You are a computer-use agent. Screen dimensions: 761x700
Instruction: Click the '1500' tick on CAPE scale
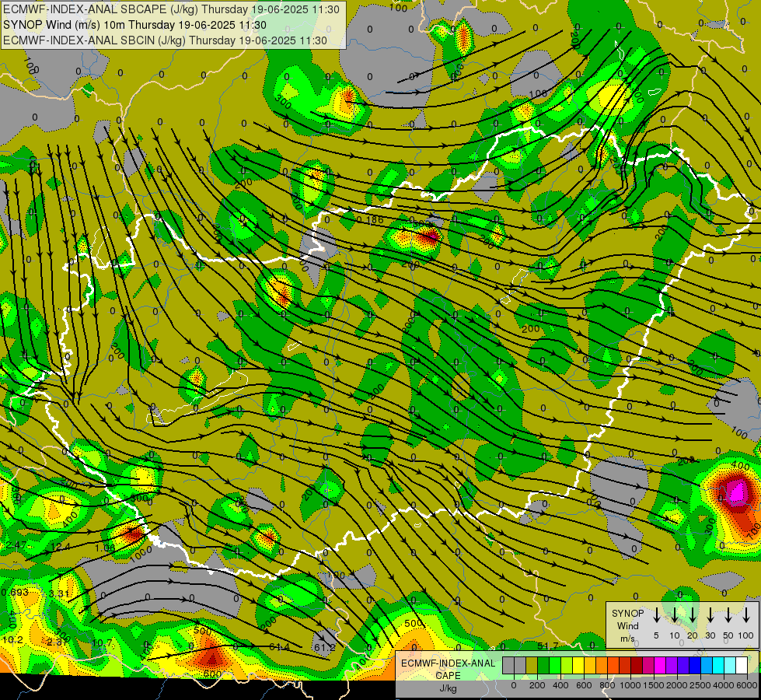point(653,685)
